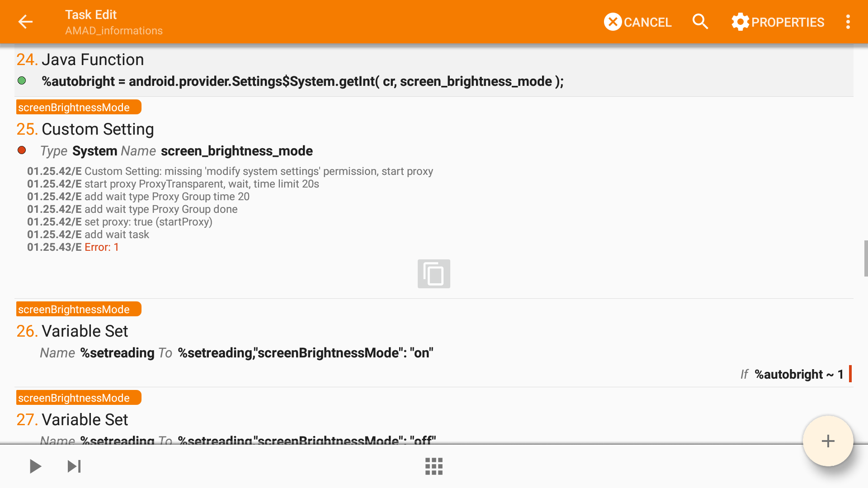The image size is (868, 488).
Task: Click the vertical scrollbar handle
Action: 865,258
